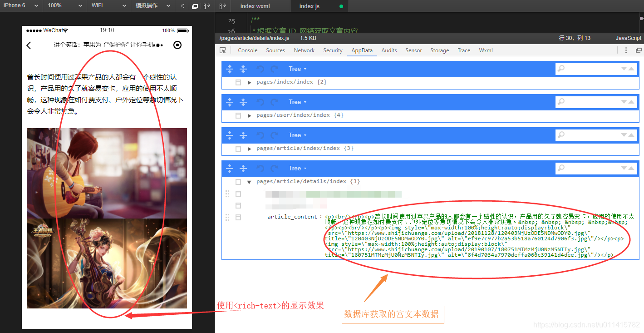644x333 pixels.
Task: Check the box beside pages/article/index/index
Action: click(238, 149)
